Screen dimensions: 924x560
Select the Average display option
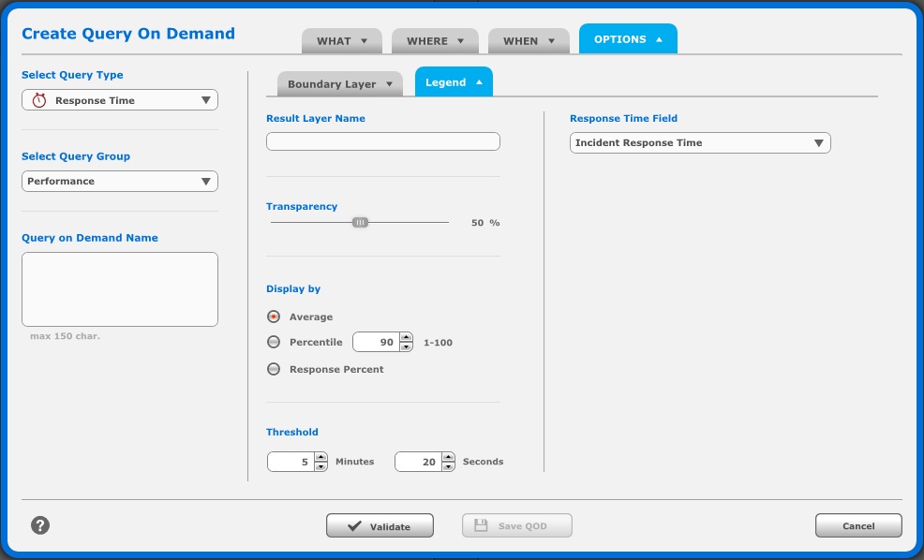tap(274, 317)
